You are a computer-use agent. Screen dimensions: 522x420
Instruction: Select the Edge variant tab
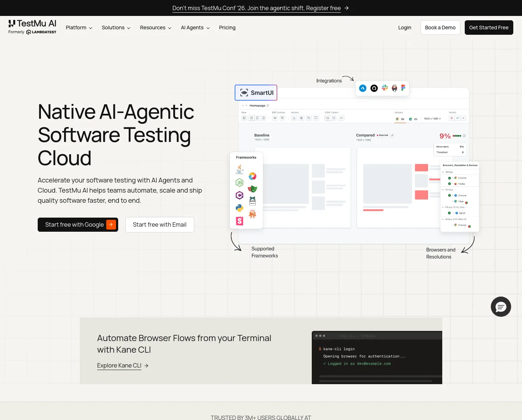pyautogui.click(x=413, y=119)
